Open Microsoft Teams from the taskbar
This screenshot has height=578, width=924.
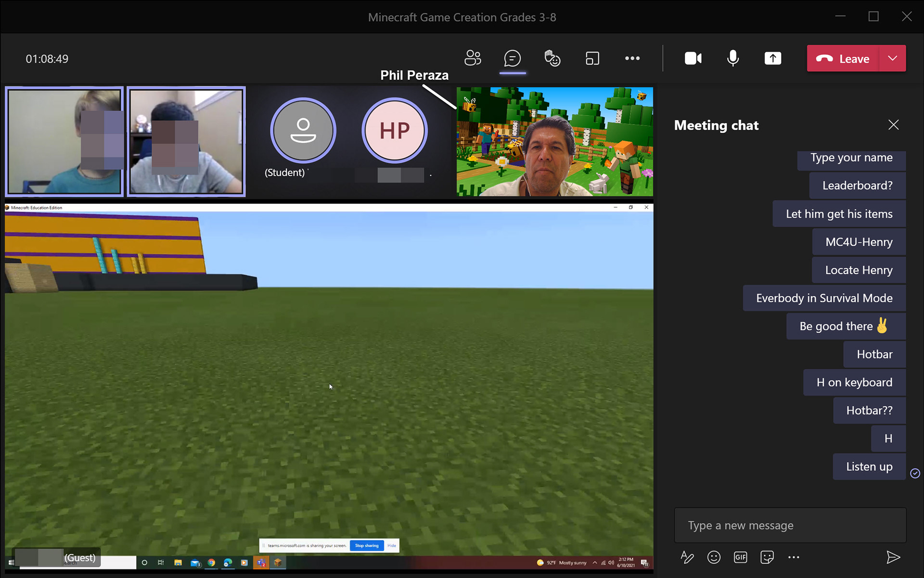261,562
